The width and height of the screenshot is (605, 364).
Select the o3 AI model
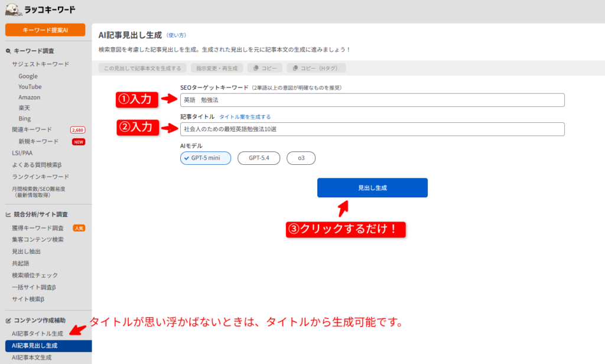301,158
